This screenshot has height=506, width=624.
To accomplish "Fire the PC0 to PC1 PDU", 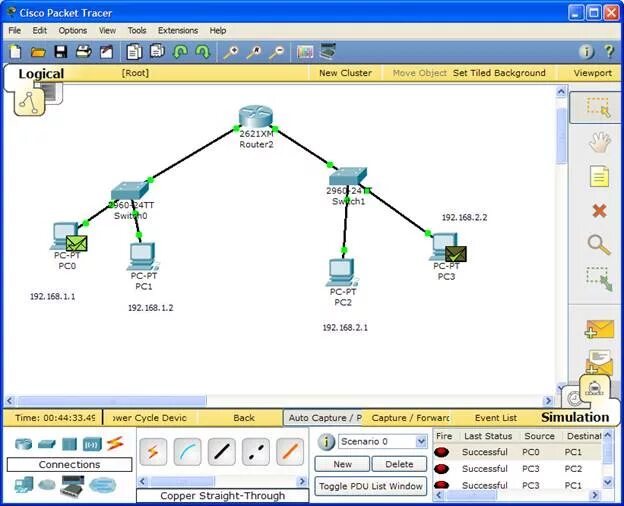I will (x=441, y=452).
